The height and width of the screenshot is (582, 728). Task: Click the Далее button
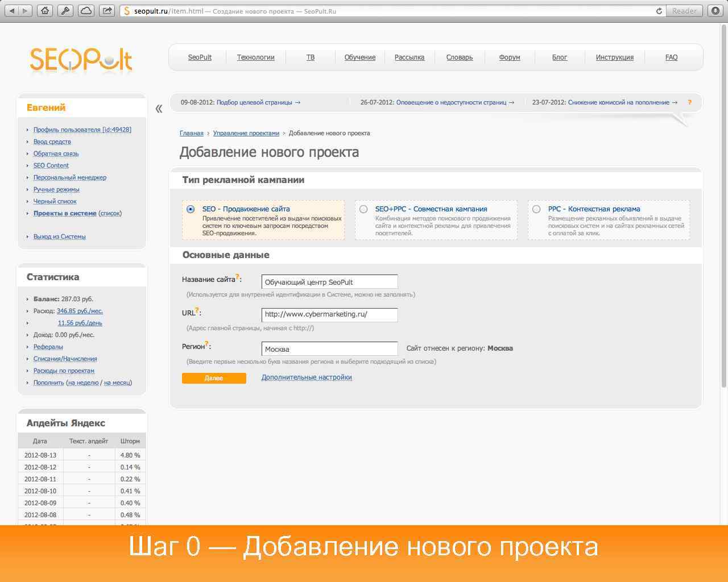(214, 377)
